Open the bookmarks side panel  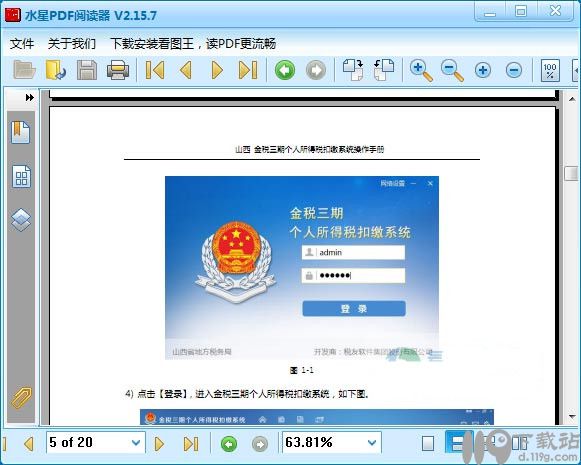click(x=21, y=132)
